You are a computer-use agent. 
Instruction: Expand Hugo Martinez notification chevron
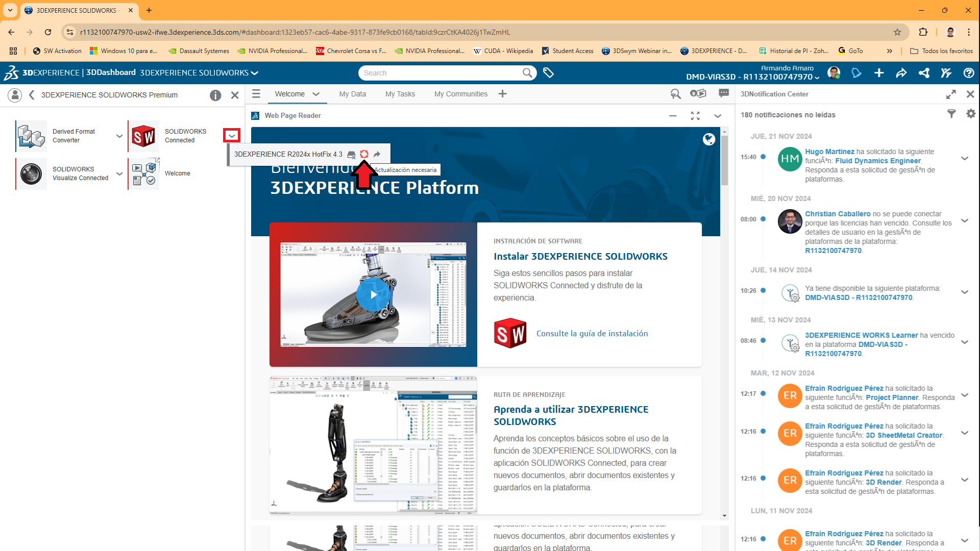click(965, 158)
